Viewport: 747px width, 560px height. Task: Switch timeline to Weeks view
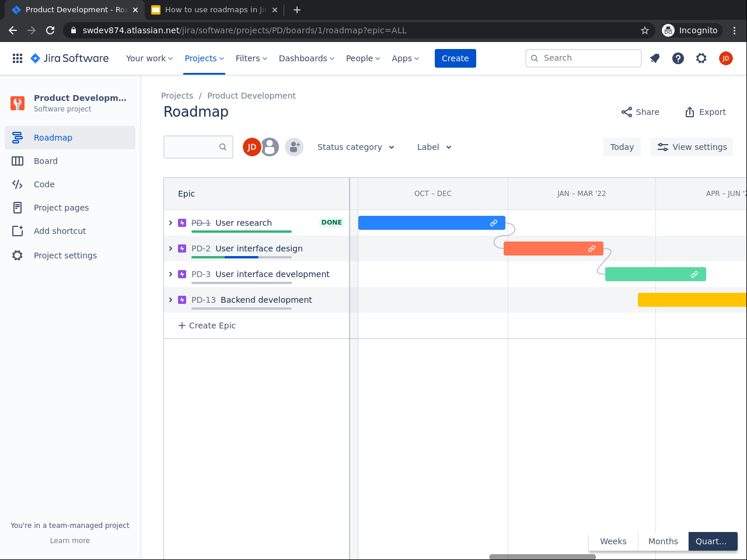click(613, 541)
